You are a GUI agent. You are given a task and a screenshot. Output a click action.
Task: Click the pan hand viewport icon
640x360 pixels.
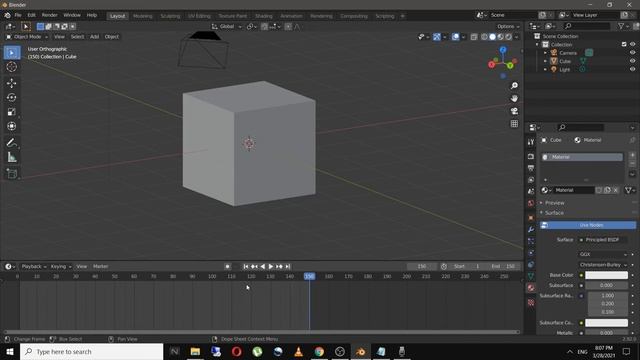click(514, 98)
